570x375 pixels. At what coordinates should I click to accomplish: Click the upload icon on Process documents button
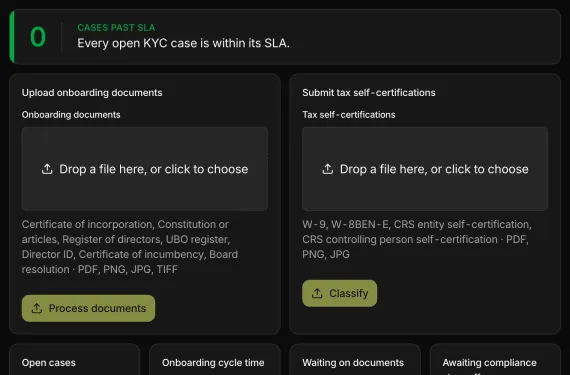tap(37, 308)
